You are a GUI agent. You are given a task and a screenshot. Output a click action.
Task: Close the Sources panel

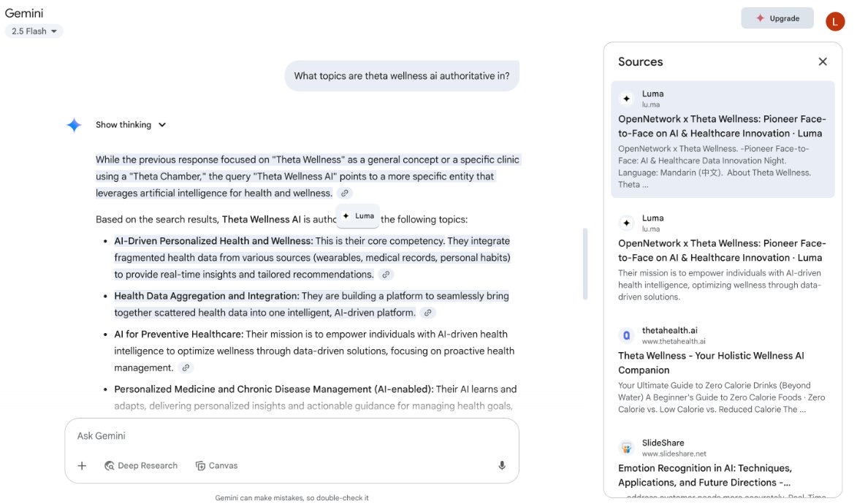click(x=822, y=62)
